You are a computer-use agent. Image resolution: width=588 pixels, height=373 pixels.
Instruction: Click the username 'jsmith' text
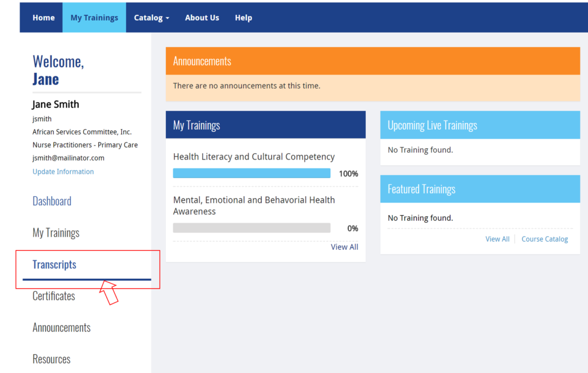42,119
